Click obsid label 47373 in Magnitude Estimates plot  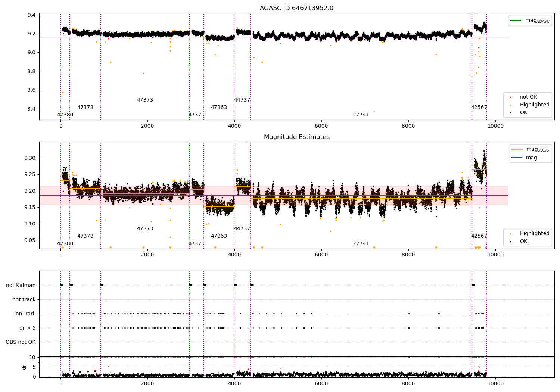(x=145, y=229)
